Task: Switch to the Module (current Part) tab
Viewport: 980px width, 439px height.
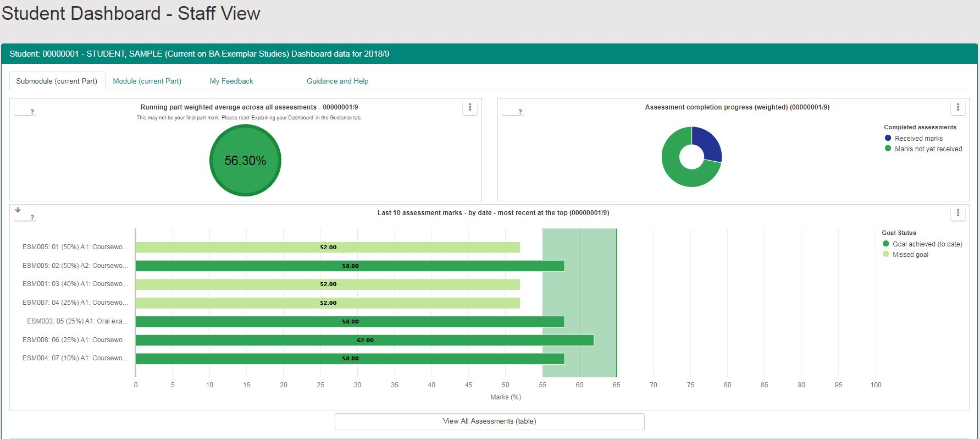Action: 147,81
